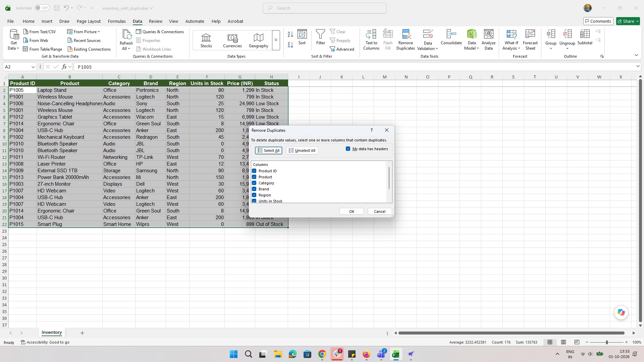Viewport: 644px width, 362px height.
Task: Click the Subtotal icon
Action: pos(585,37)
